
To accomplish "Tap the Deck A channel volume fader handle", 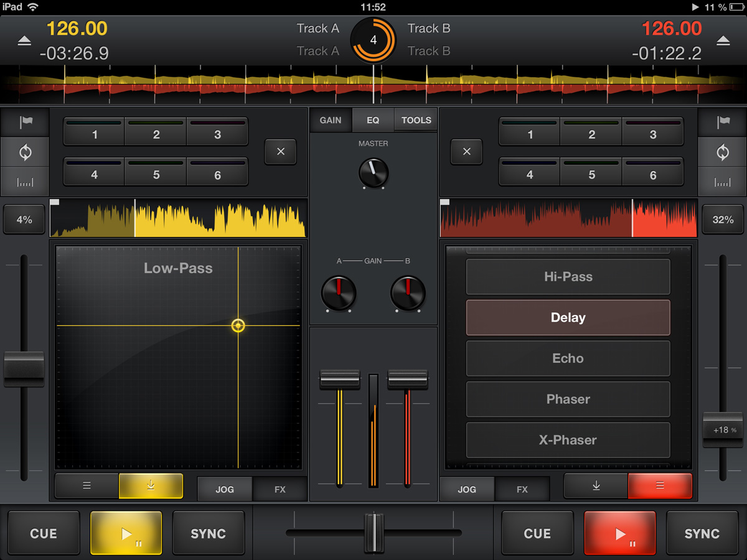I will pyautogui.click(x=339, y=380).
